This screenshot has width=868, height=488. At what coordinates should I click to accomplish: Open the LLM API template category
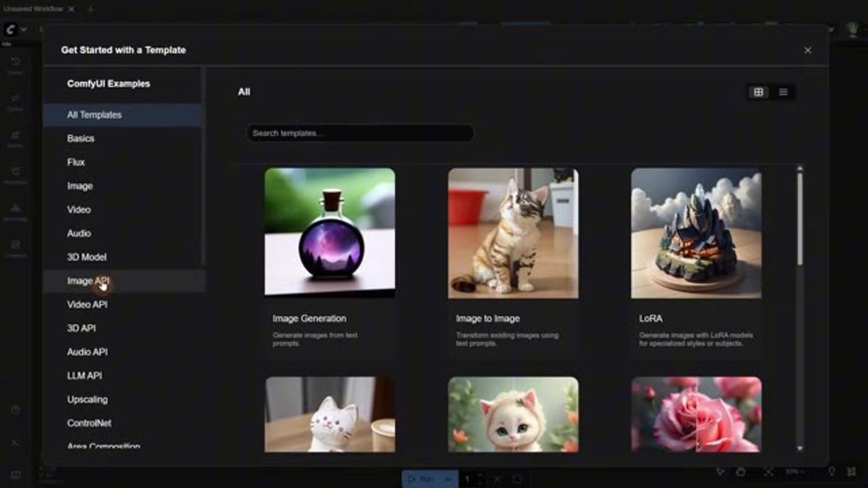pos(122,376)
